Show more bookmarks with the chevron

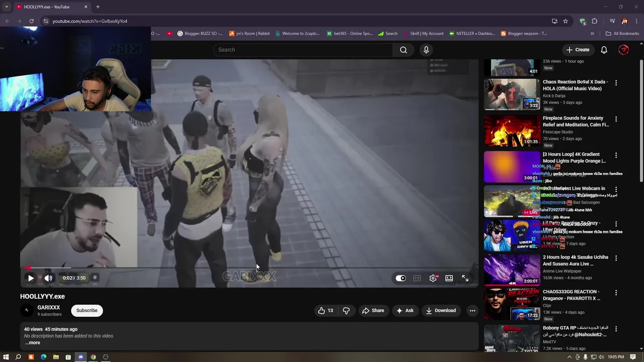click(592, 34)
